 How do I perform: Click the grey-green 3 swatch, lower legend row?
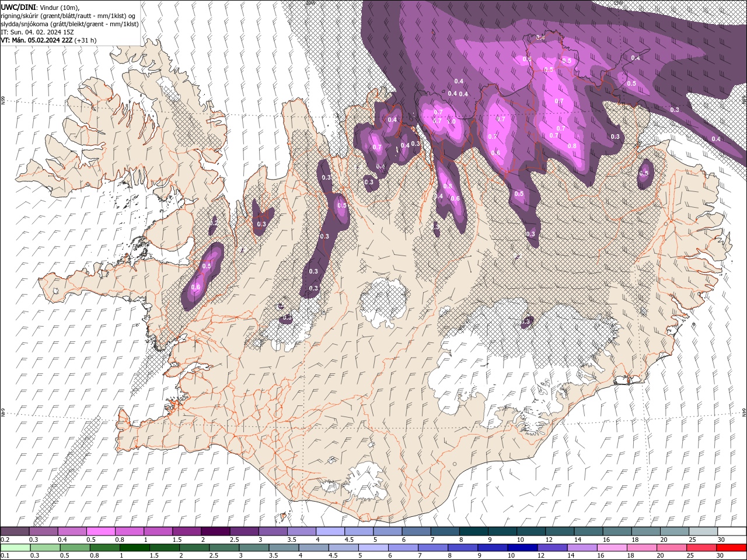[254, 548]
